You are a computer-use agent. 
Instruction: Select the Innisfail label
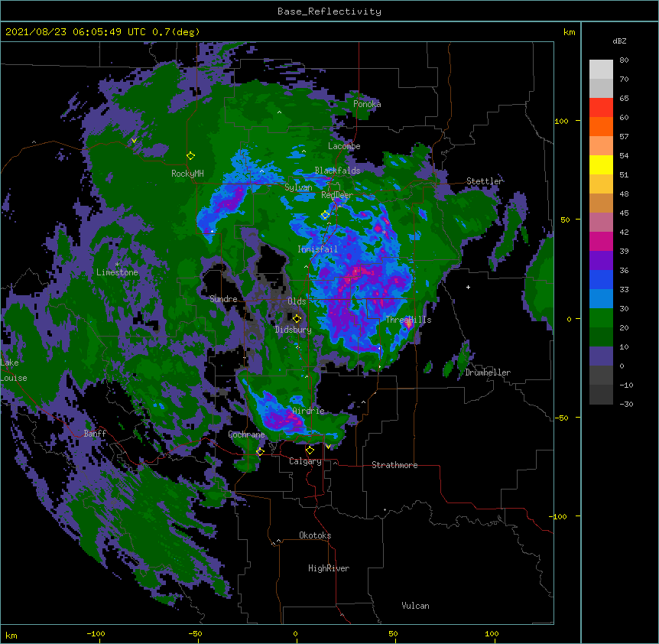coord(317,249)
